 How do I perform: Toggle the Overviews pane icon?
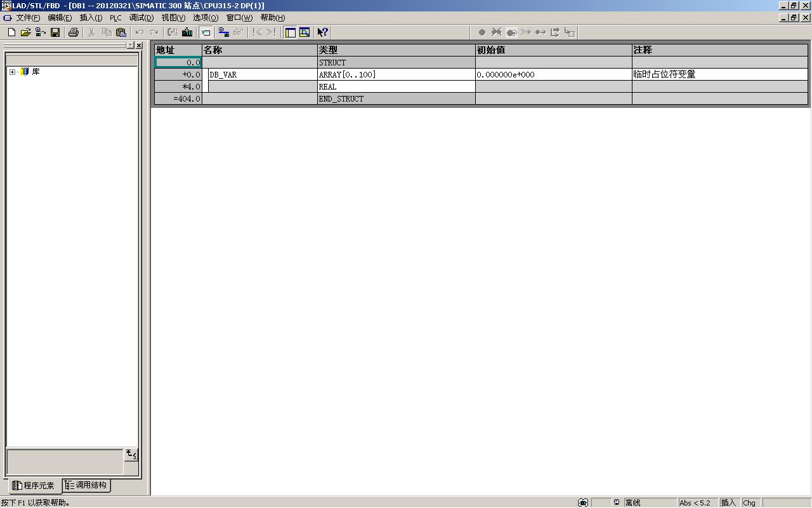290,32
